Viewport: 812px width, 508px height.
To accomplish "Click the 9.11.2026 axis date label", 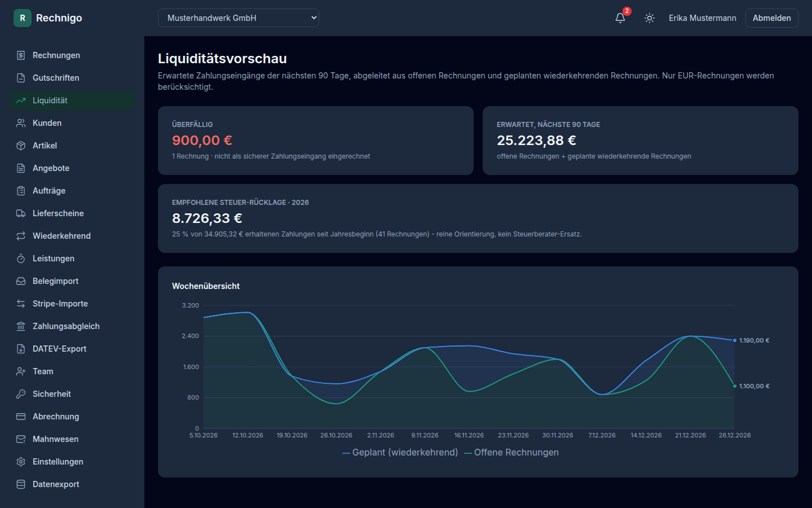I will (x=425, y=435).
